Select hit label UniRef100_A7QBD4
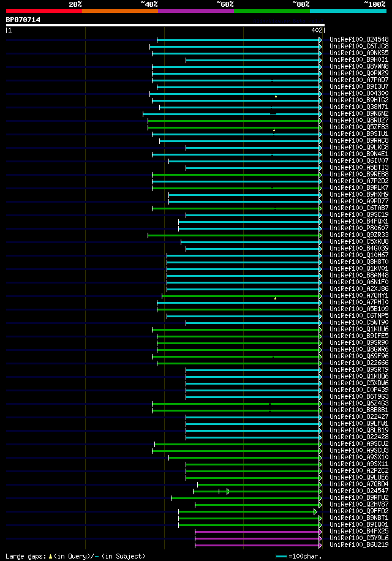392x561 pixels. pyautogui.click(x=359, y=484)
